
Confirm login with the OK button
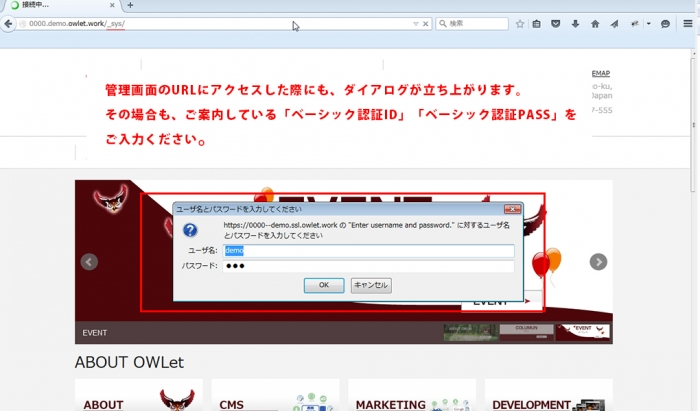(324, 285)
